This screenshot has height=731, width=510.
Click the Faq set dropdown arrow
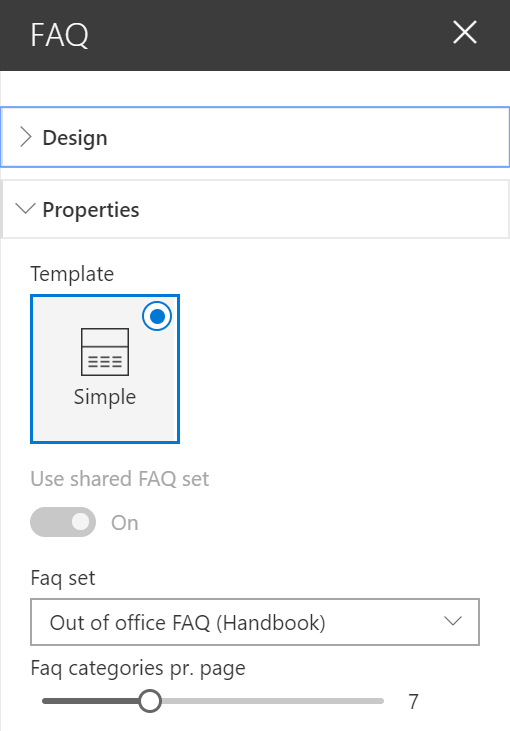(453, 621)
